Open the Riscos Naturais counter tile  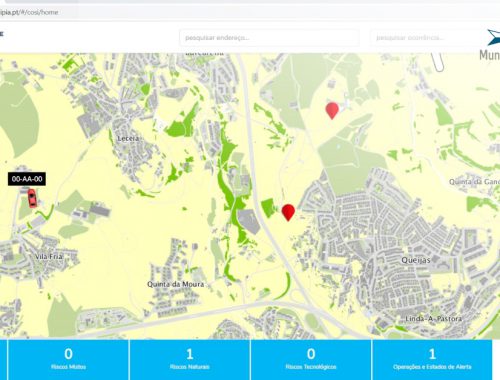pos(190,360)
